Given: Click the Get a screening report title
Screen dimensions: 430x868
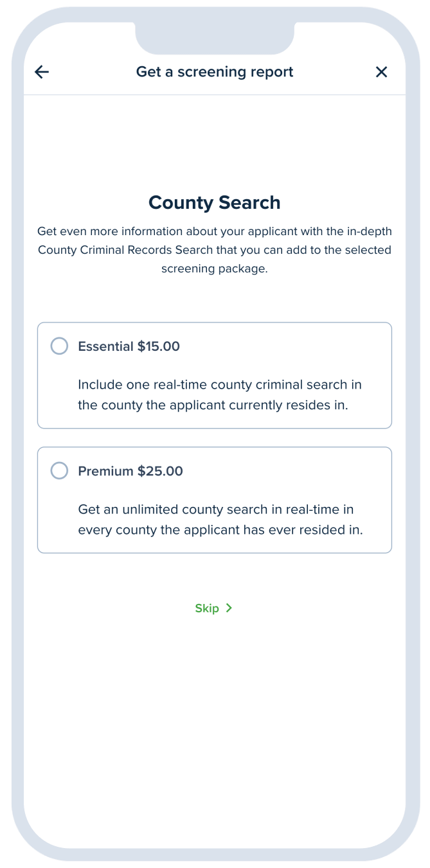Looking at the screenshot, I should coord(215,72).
